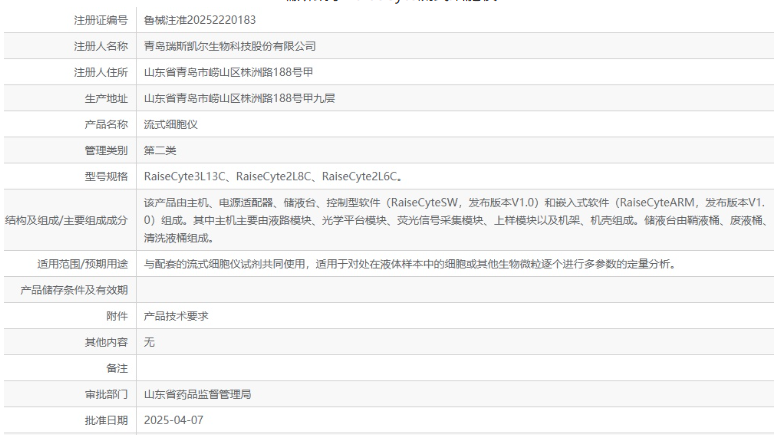
Task: Click the production address ending 甲九层
Action: pos(240,98)
